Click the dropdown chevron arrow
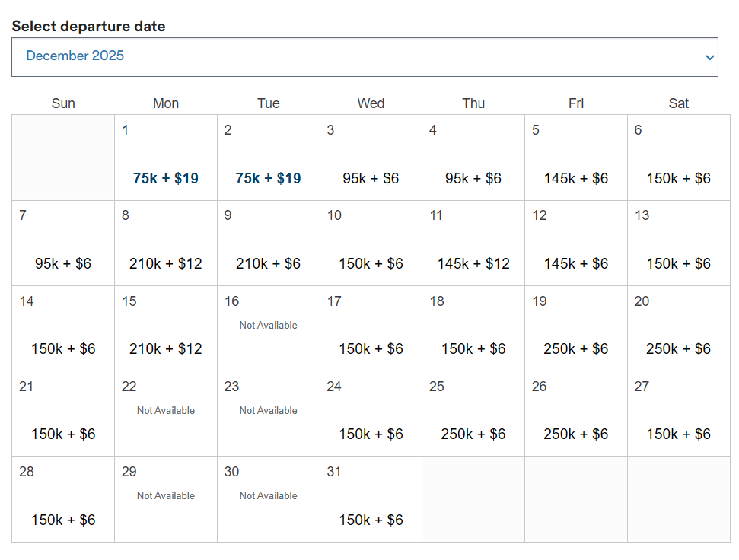The width and height of the screenshot is (739, 560). point(709,58)
